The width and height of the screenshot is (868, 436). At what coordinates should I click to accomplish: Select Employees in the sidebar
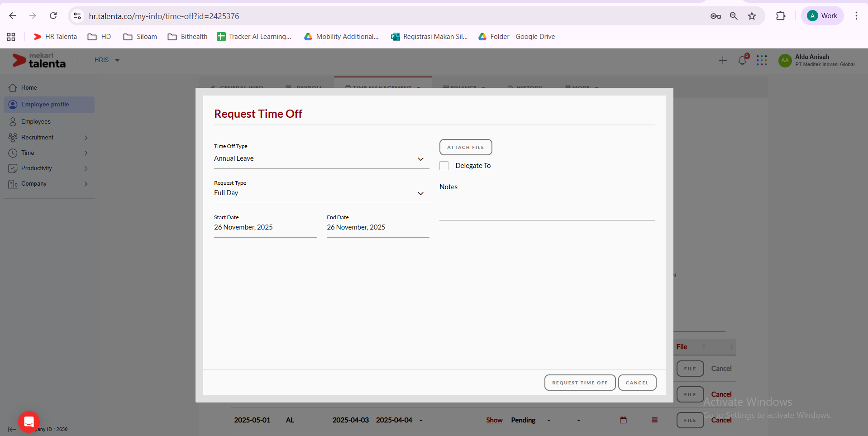point(36,122)
